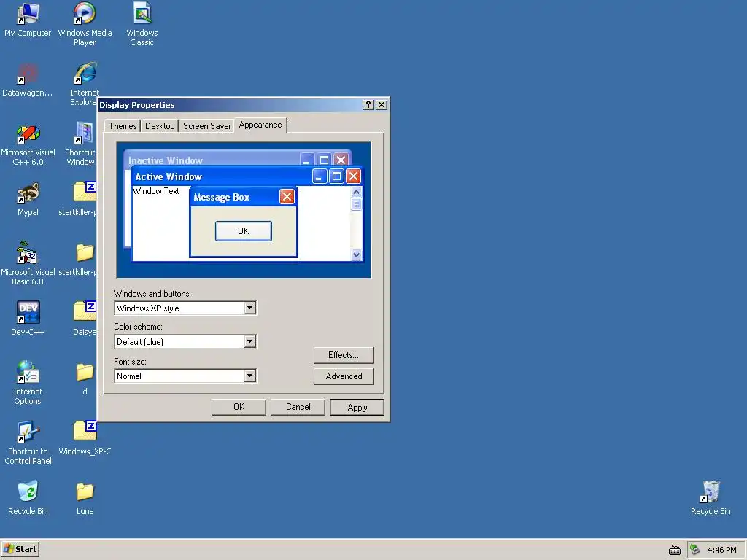Click the preview scrollbar down arrow
The width and height of the screenshot is (747, 560).
click(x=356, y=254)
